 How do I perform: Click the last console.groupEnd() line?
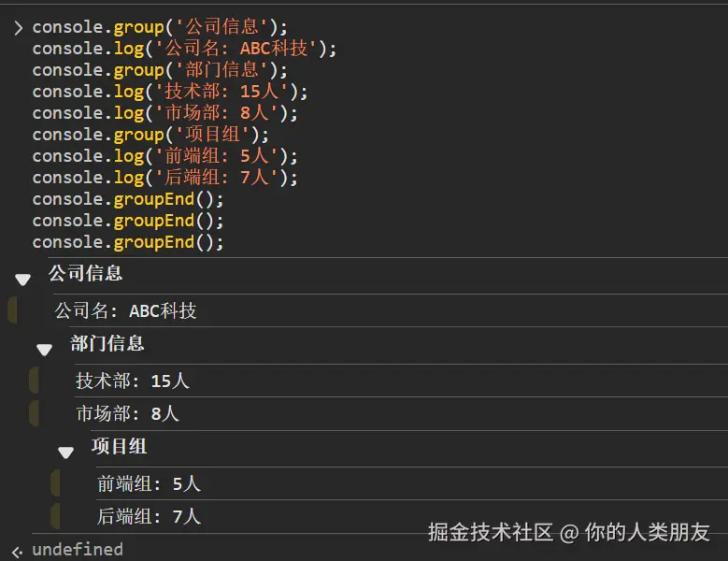click(128, 242)
